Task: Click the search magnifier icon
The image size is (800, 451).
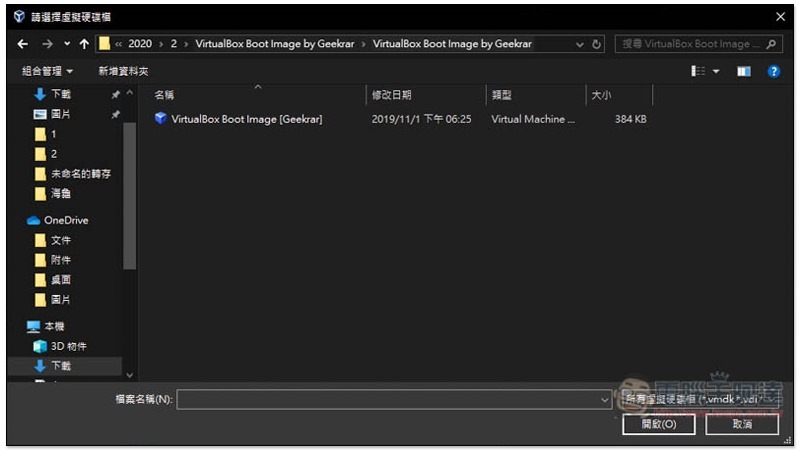Action: click(x=771, y=44)
